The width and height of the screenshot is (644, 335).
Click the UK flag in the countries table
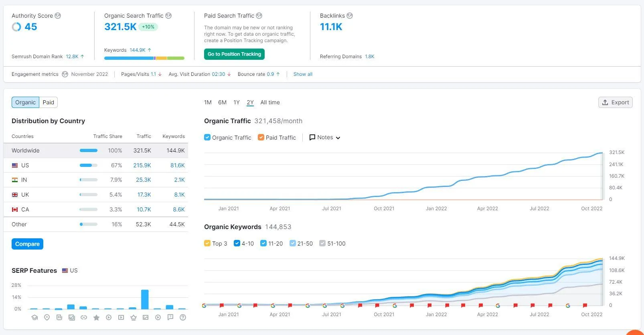(15, 195)
